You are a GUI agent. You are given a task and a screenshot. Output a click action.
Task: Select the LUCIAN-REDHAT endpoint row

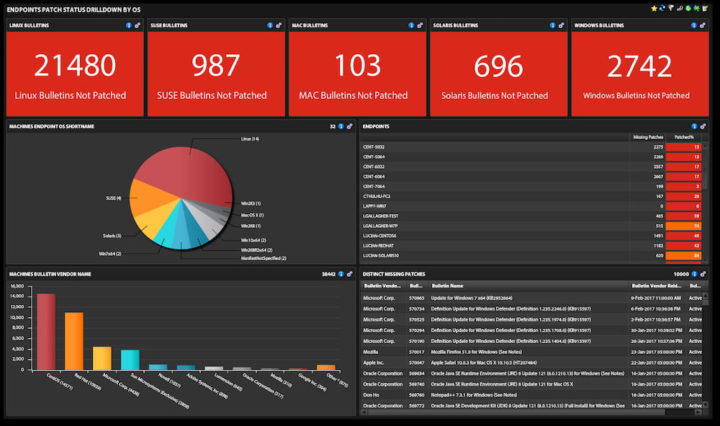click(x=532, y=246)
